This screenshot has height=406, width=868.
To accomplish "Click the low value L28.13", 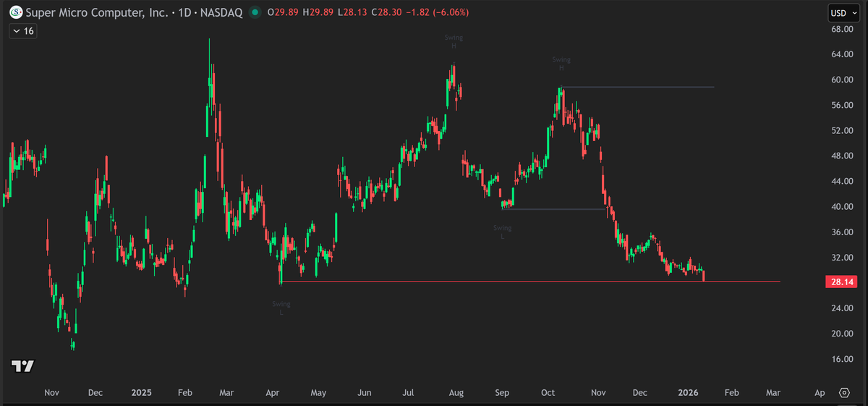I will pos(353,12).
